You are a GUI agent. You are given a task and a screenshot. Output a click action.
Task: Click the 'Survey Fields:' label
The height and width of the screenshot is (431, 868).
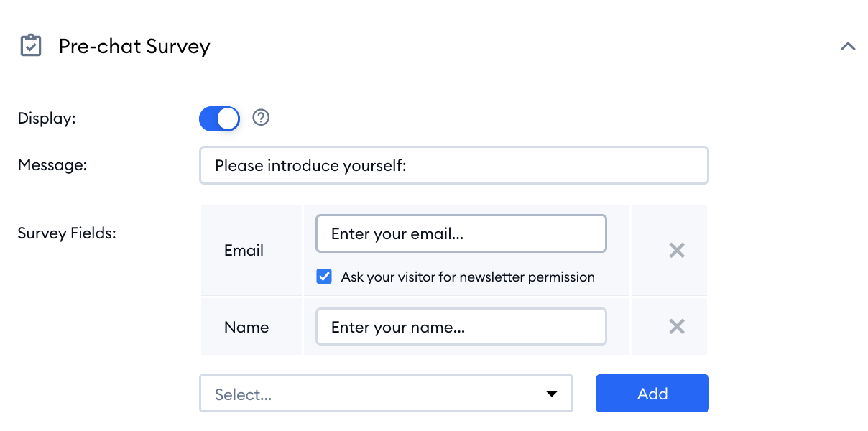click(x=67, y=233)
